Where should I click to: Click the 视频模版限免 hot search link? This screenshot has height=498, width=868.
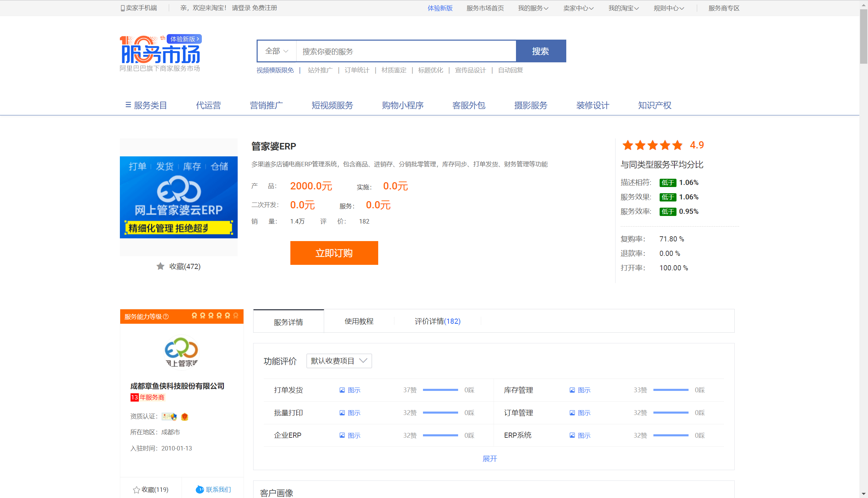tap(275, 70)
